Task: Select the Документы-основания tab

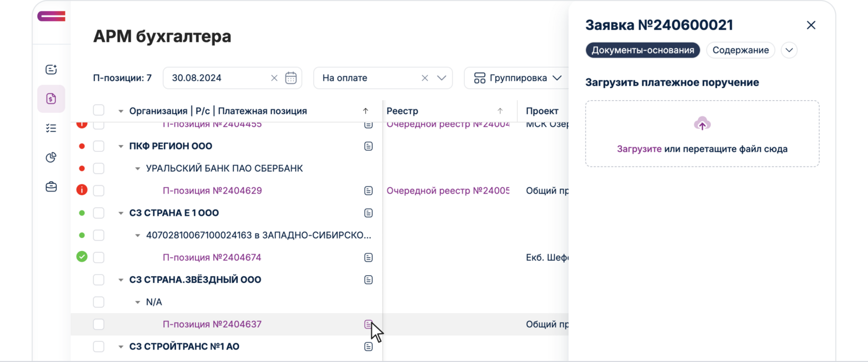Action: click(x=642, y=50)
